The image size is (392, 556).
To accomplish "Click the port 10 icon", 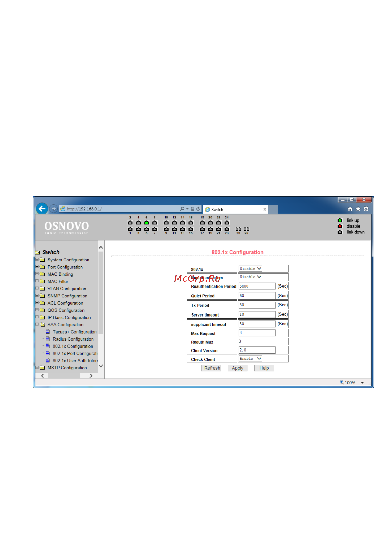I will click(x=166, y=222).
